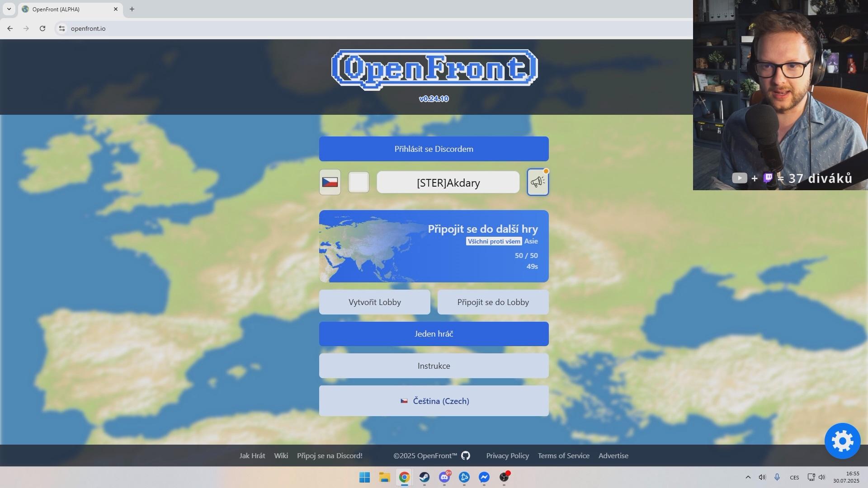Click the 50 / 50 player count

pos(526,256)
